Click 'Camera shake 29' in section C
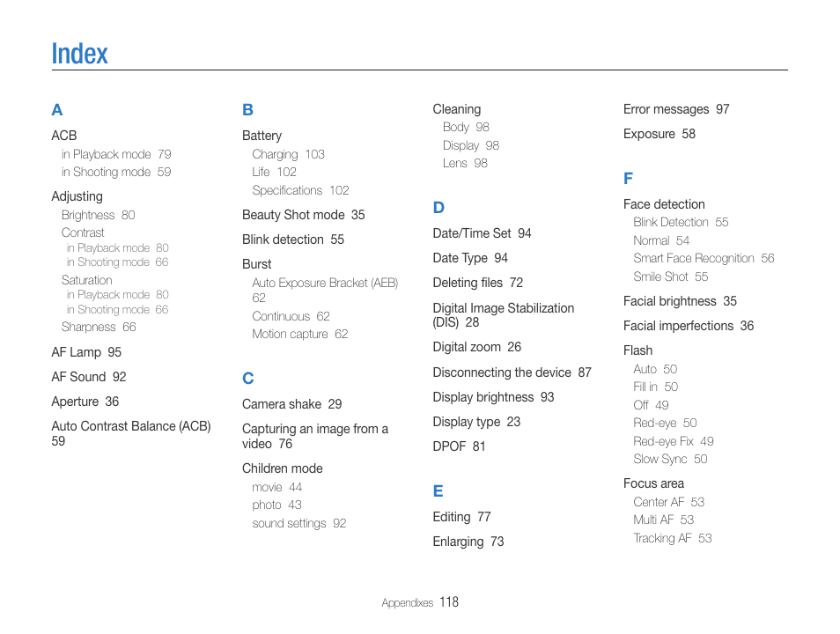840x634 pixels. 292,404
